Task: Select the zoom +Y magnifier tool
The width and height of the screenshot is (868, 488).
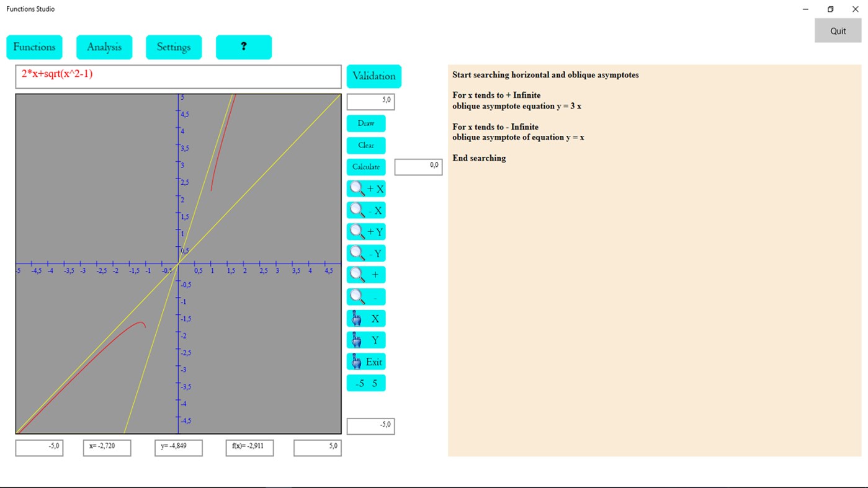Action: [x=365, y=231]
